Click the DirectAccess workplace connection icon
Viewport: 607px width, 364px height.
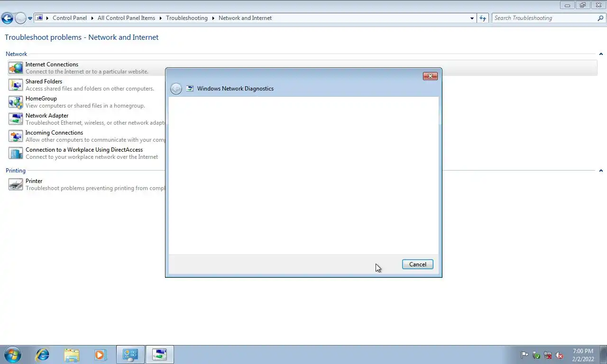pyautogui.click(x=16, y=153)
